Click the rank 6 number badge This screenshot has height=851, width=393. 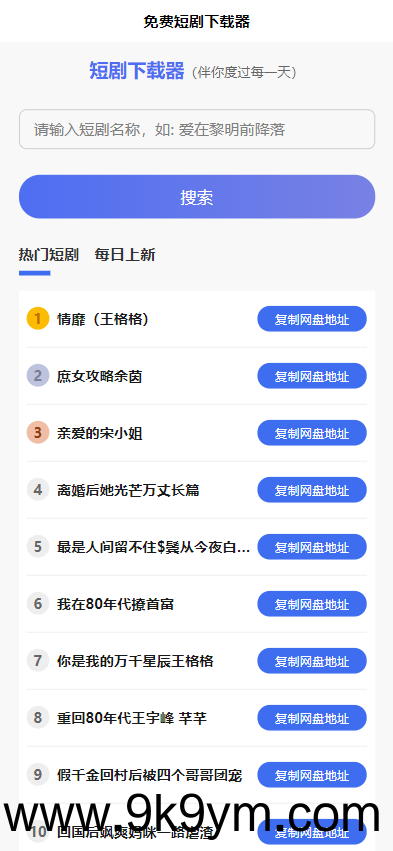[x=38, y=604]
